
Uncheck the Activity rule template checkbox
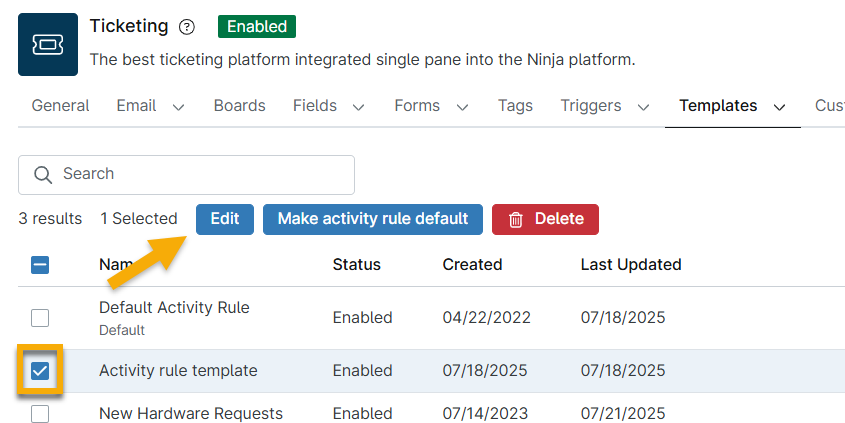tap(40, 371)
